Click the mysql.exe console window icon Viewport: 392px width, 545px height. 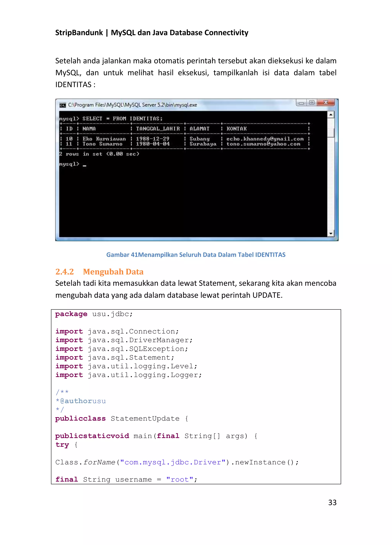click(63, 105)
